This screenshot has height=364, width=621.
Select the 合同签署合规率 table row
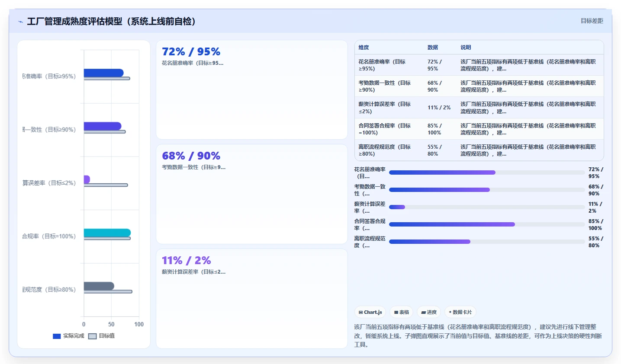coord(479,129)
